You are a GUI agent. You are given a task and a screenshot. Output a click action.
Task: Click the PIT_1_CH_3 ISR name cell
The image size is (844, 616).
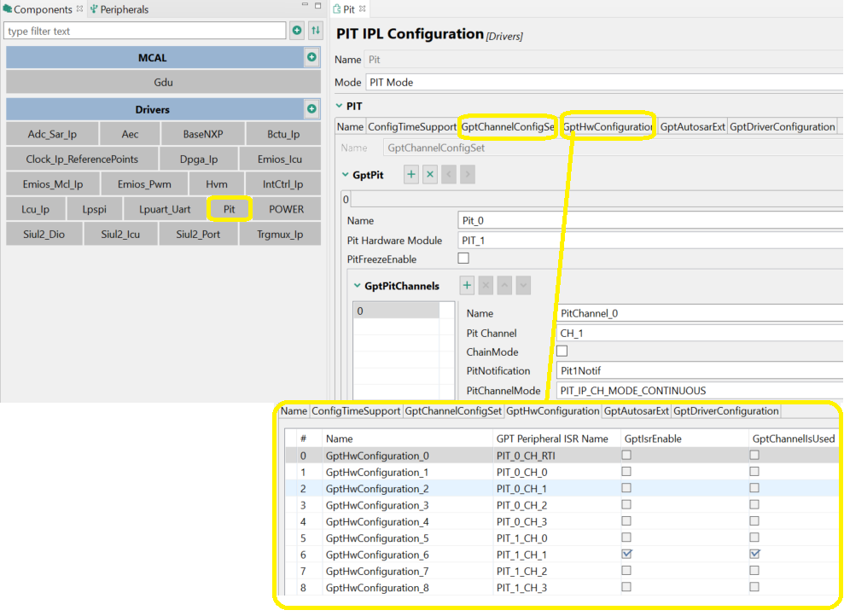coord(556,588)
